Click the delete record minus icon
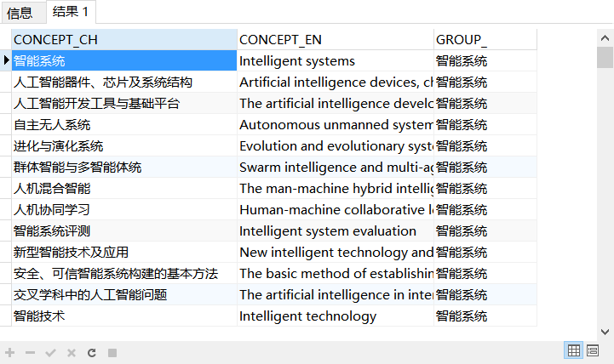The height and width of the screenshot is (364, 614). click(x=31, y=352)
